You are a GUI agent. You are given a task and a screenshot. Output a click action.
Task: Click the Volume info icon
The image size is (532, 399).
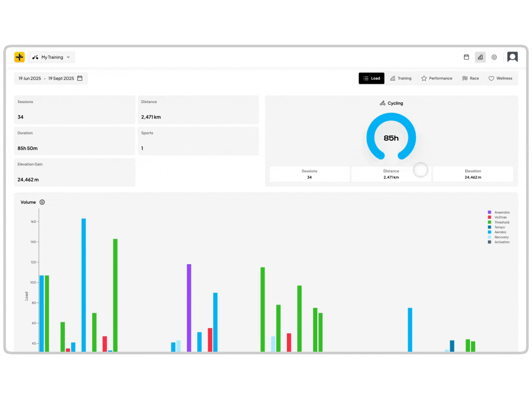(42, 202)
